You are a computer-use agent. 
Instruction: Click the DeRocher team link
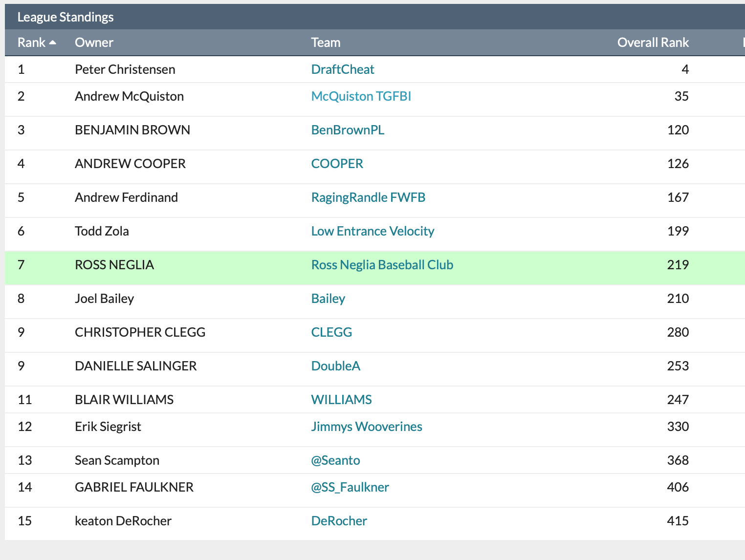339,521
